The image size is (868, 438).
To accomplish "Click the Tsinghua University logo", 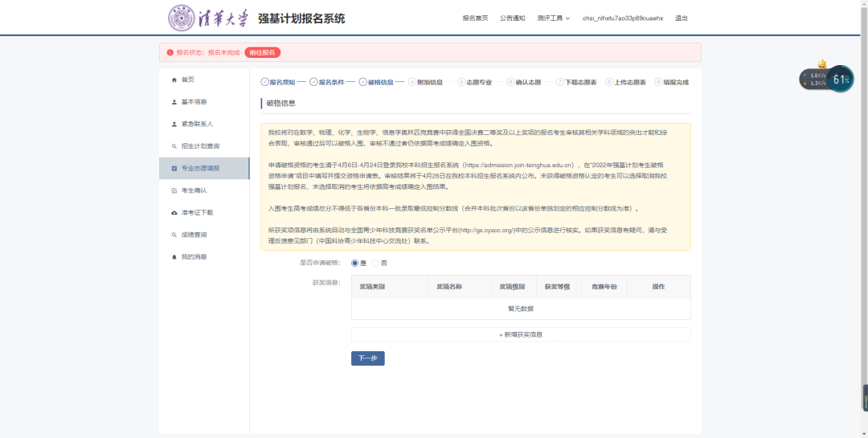I will pos(209,18).
